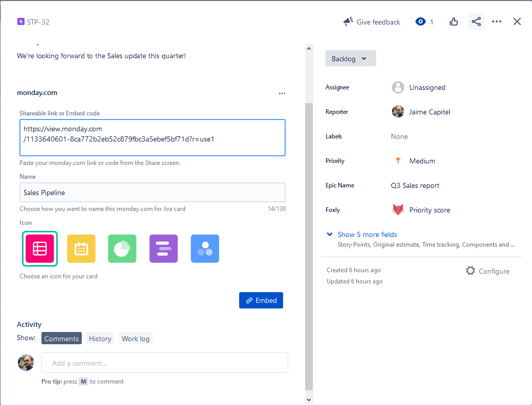This screenshot has height=405, width=532.
Task: Click the Created 6 hours ago text
Action: pos(354,270)
